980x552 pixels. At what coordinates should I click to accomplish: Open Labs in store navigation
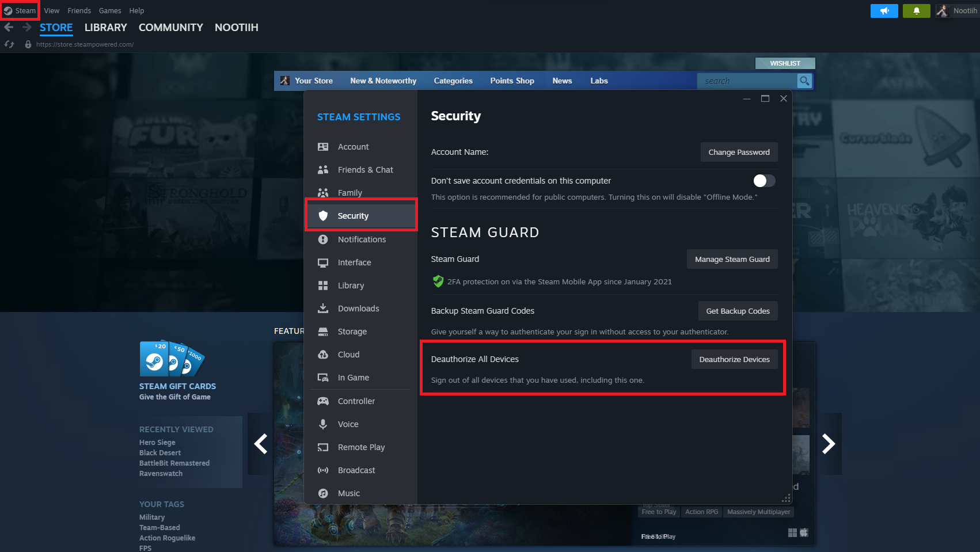[599, 81]
